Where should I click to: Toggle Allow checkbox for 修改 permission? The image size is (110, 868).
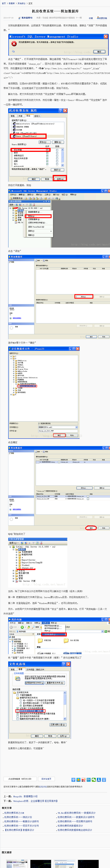pyautogui.click(x=47, y=153)
